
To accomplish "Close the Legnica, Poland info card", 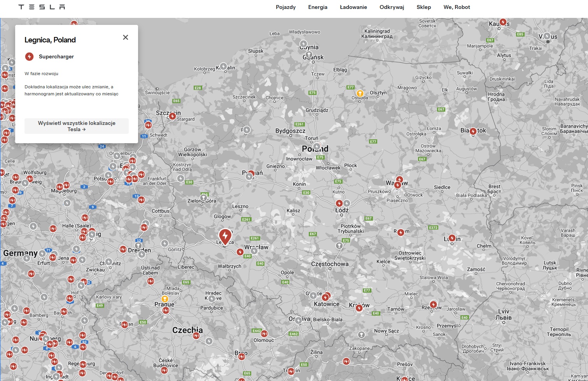I will 125,37.
